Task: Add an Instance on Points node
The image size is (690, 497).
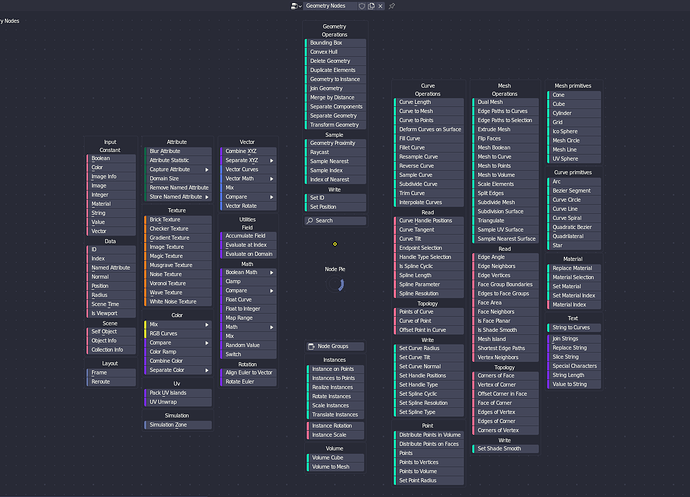Action: click(335, 369)
